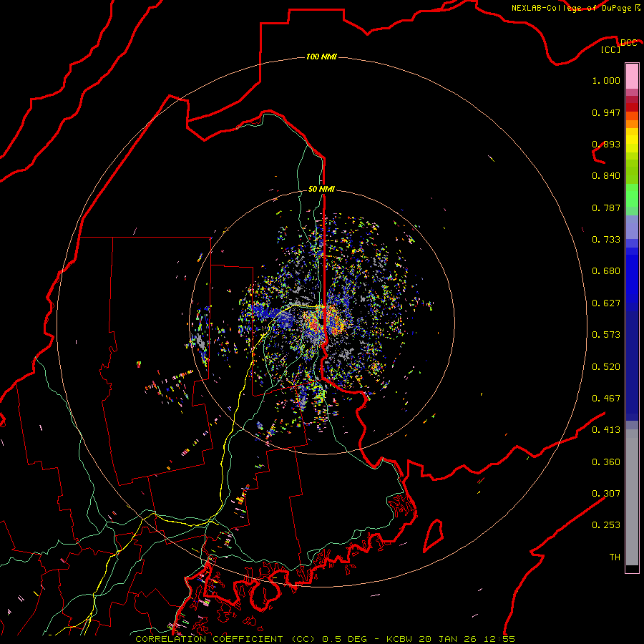This screenshot has width=644, height=644.
Task: Click the 50 NMI range ring label
Action: coord(321,189)
